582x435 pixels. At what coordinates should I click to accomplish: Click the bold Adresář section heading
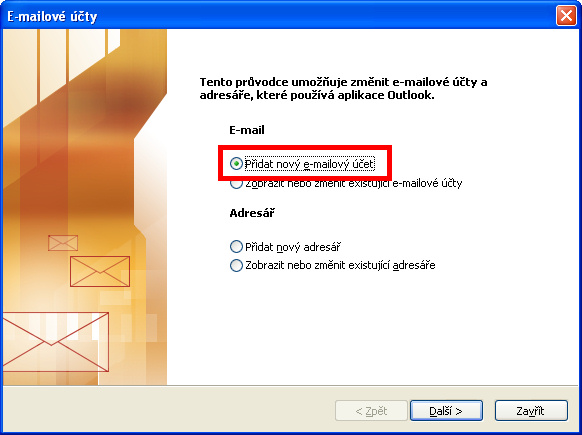coord(252,213)
